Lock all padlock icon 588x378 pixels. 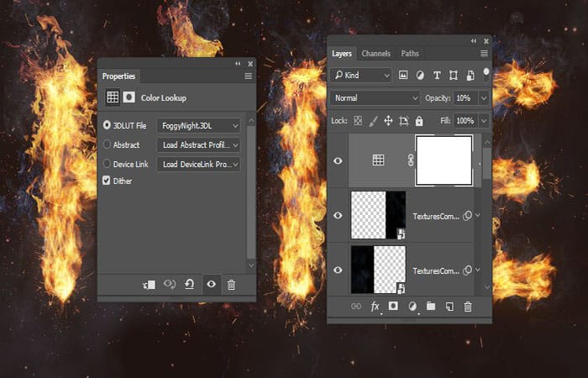[x=419, y=121]
